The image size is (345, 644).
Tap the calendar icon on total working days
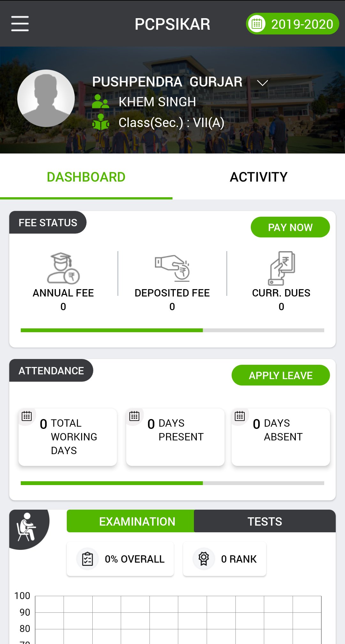point(27,416)
